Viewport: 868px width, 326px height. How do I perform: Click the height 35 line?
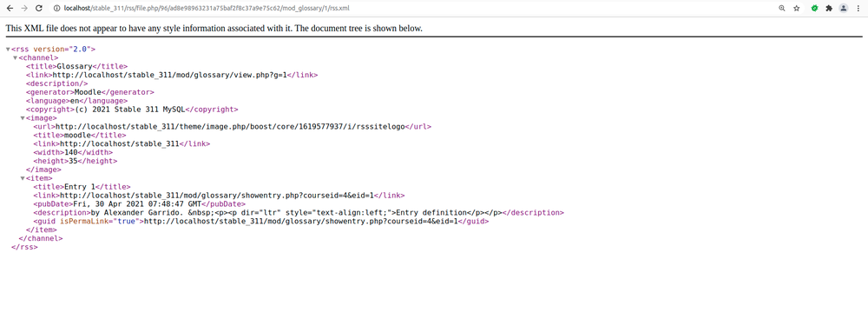pyautogui.click(x=75, y=161)
